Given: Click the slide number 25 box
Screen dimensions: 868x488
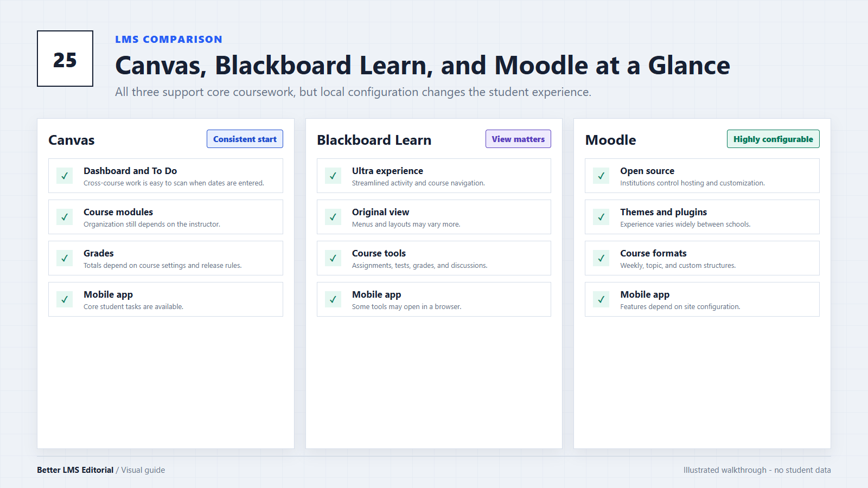Looking at the screenshot, I should pyautogui.click(x=65, y=59).
